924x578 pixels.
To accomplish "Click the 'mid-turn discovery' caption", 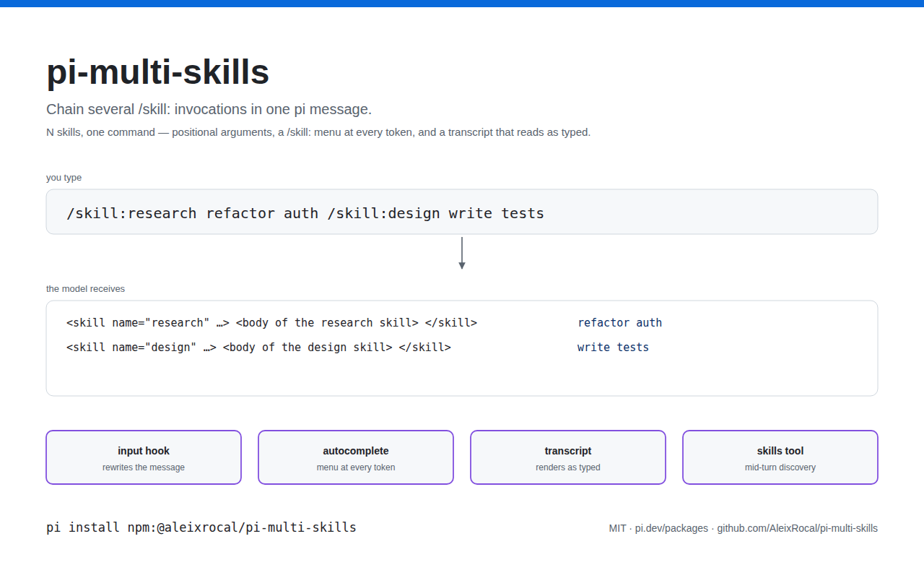I will coord(780,467).
